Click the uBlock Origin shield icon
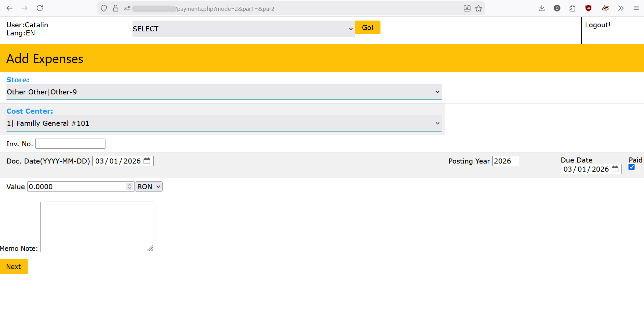This screenshot has height=321, width=644. 588,8
